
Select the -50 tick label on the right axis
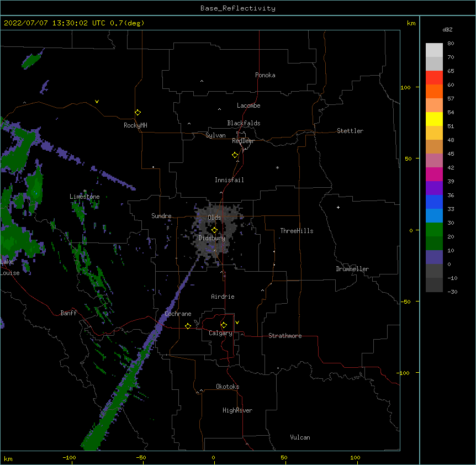(405, 302)
